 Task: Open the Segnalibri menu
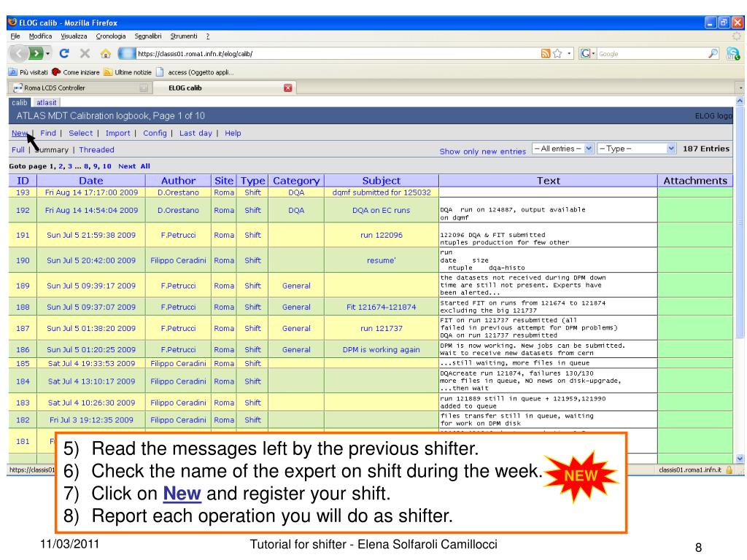pos(147,36)
